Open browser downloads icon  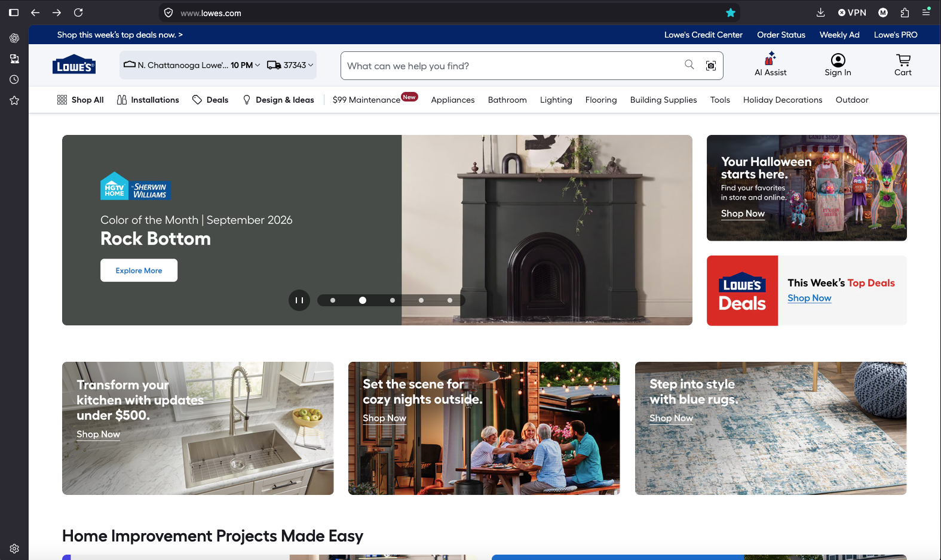pos(820,13)
